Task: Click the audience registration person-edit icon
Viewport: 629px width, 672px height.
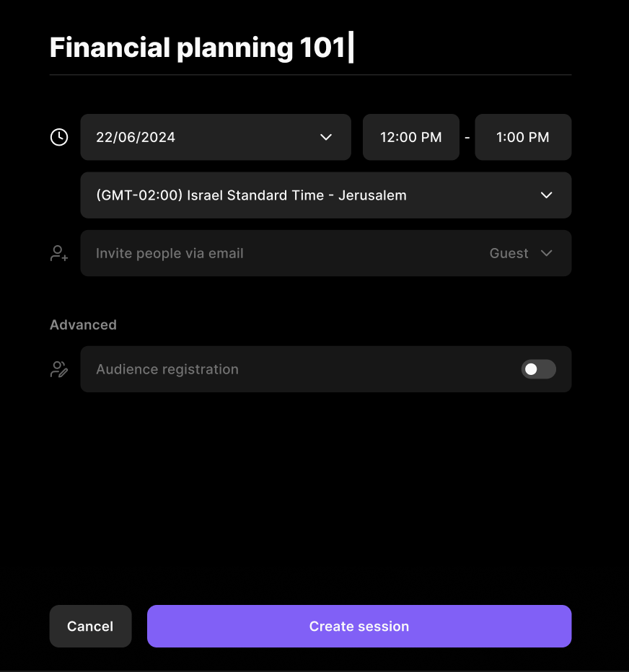Action: coord(59,369)
